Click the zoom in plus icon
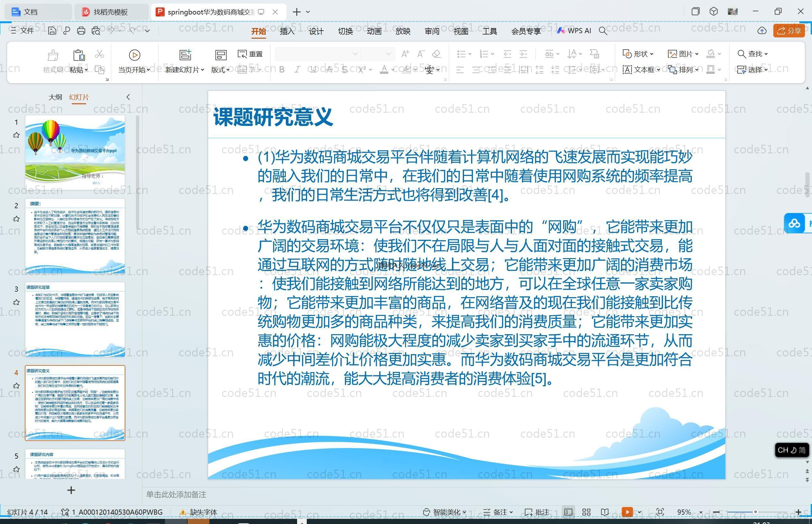The width and height of the screenshot is (812, 524). click(x=798, y=512)
